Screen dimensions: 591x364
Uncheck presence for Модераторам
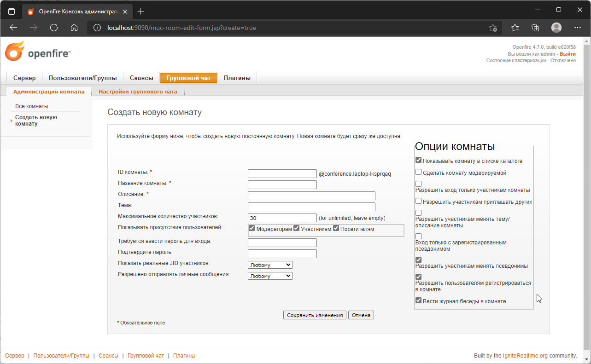(252, 228)
